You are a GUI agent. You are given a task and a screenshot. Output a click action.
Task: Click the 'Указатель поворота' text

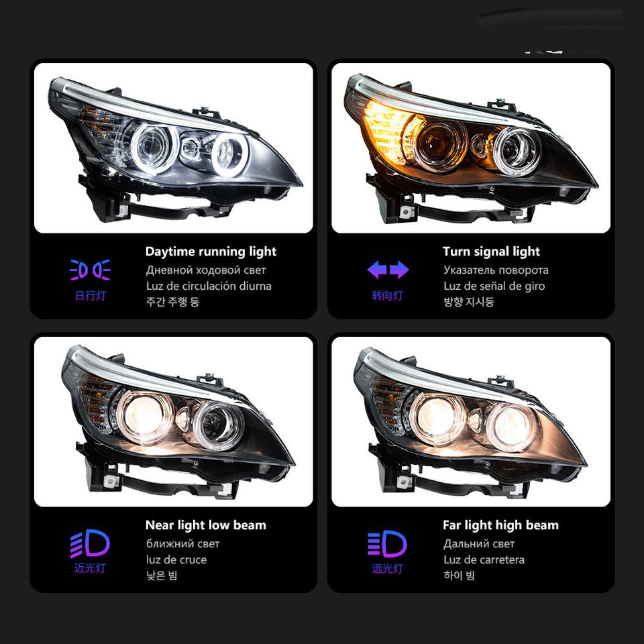tap(496, 270)
